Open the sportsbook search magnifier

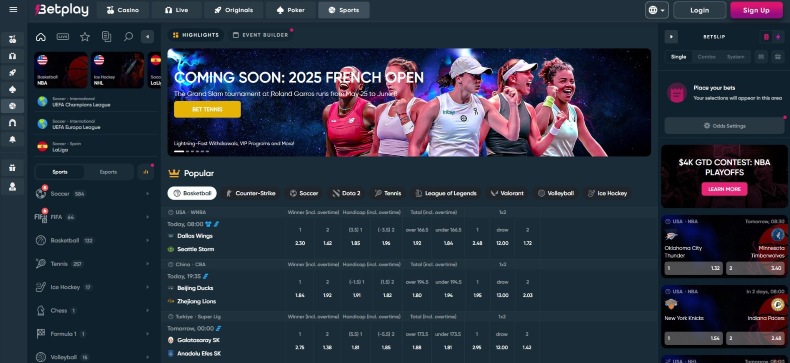128,36
